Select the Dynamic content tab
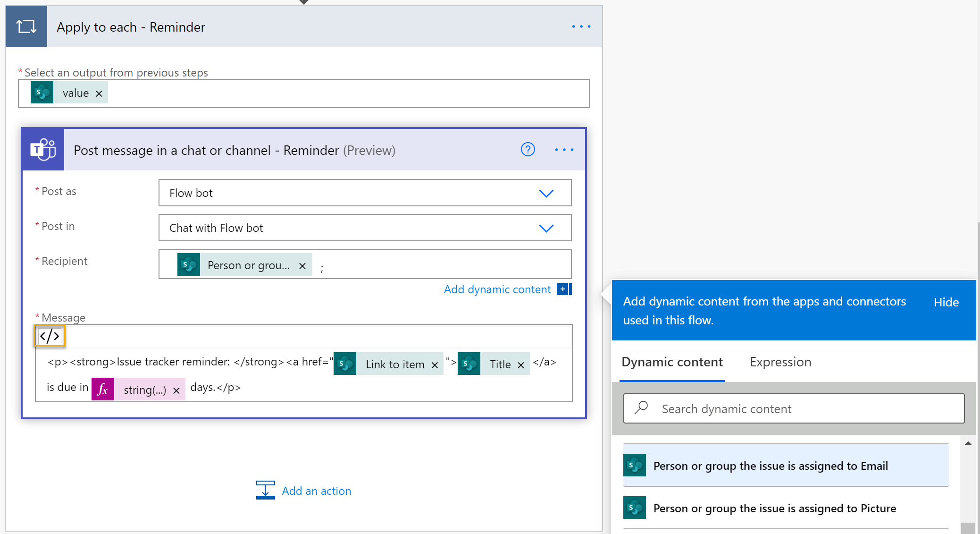This screenshot has width=980, height=534. 672,362
